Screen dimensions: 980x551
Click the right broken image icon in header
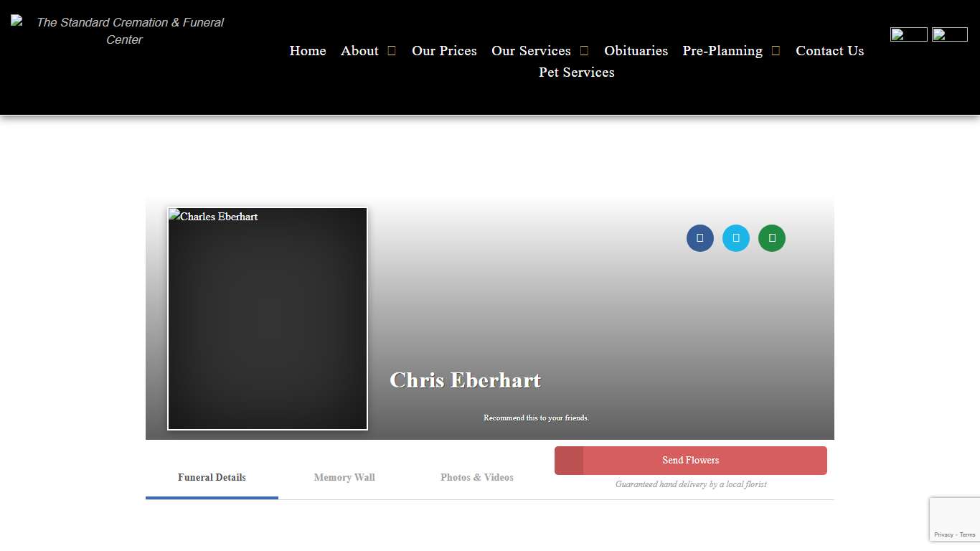tap(949, 34)
